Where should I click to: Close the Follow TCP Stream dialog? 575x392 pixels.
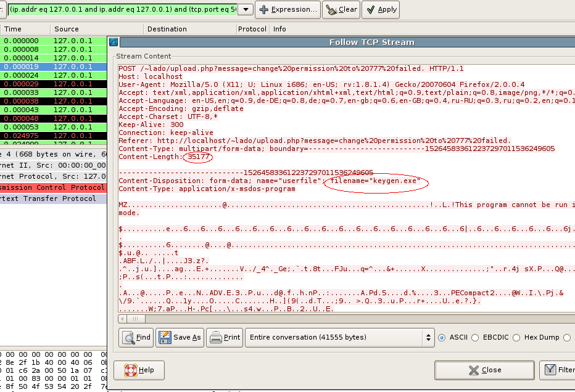click(484, 370)
